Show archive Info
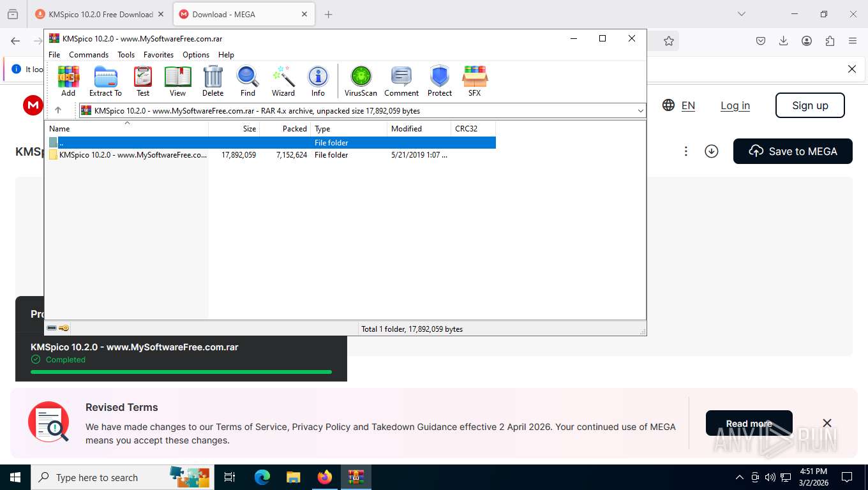 (x=318, y=81)
